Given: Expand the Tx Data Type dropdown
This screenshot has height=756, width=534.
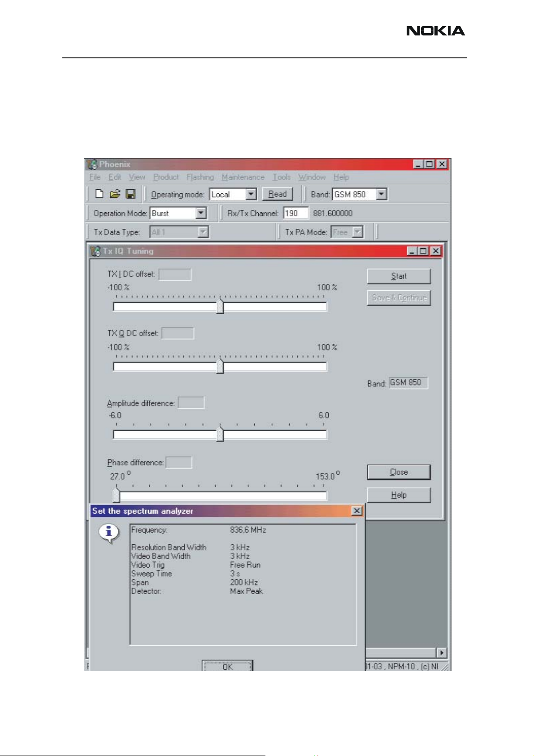Looking at the screenshot, I should (204, 232).
